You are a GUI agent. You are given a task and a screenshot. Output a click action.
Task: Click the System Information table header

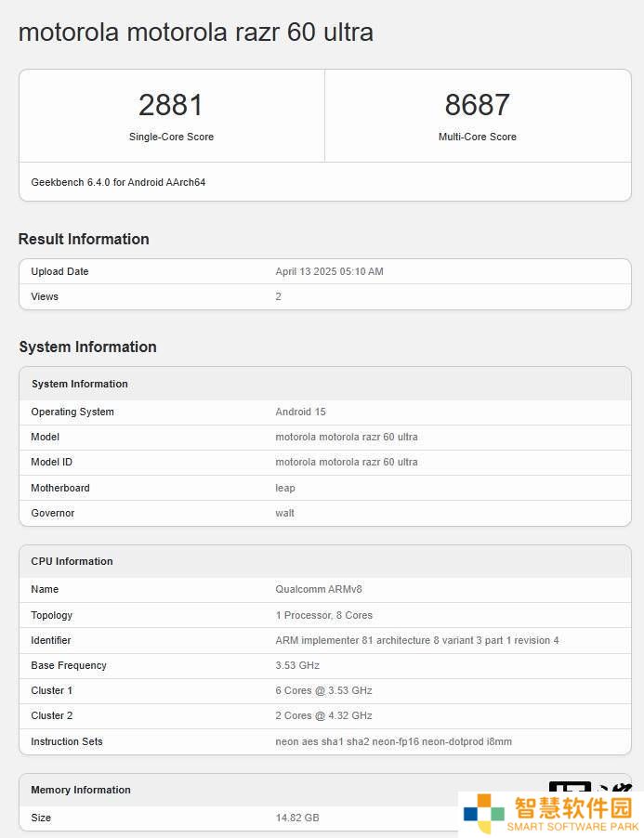tap(80, 384)
